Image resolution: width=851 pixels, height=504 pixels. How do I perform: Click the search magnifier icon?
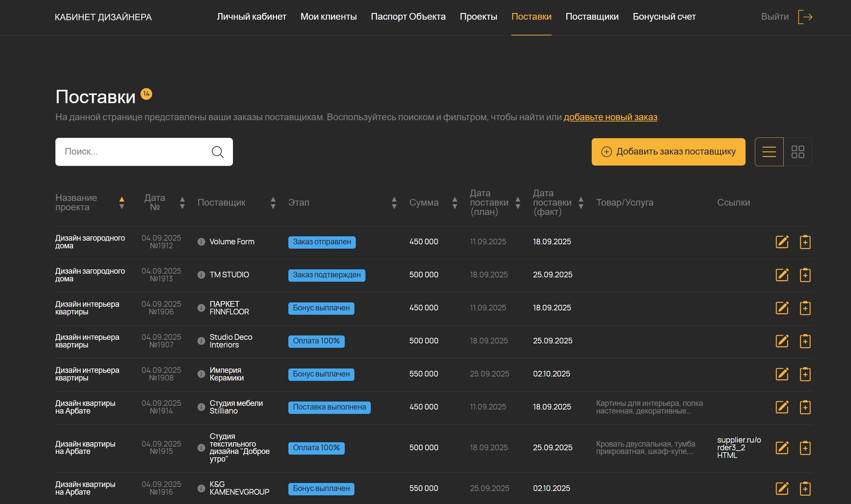pyautogui.click(x=217, y=152)
